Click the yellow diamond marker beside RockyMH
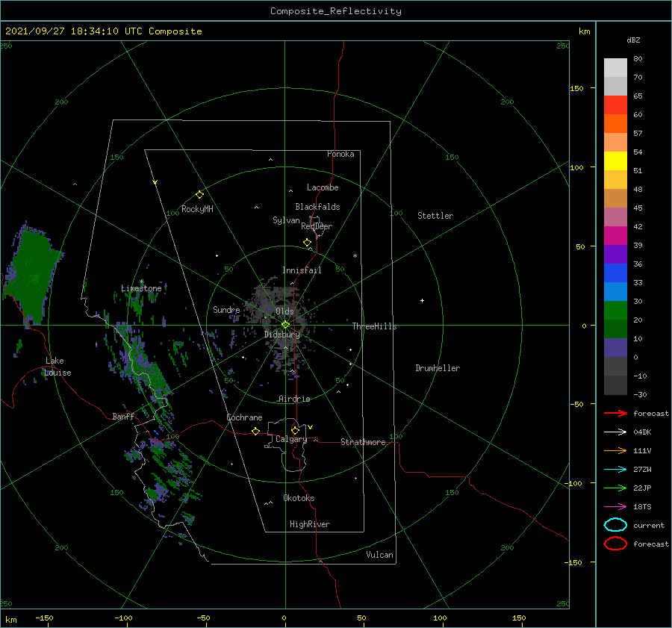The height and width of the screenshot is (628, 672). pos(199,195)
